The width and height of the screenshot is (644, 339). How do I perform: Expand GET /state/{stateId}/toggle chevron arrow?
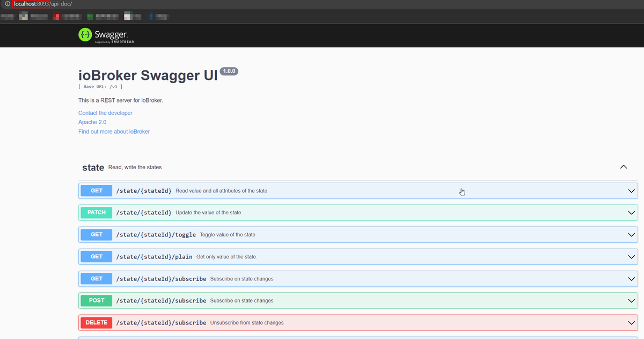coord(632,235)
